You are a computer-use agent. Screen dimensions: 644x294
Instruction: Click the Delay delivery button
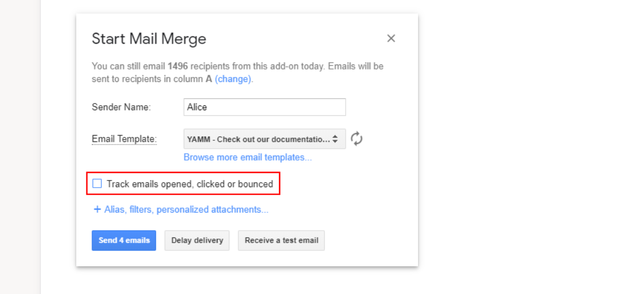coord(197,240)
